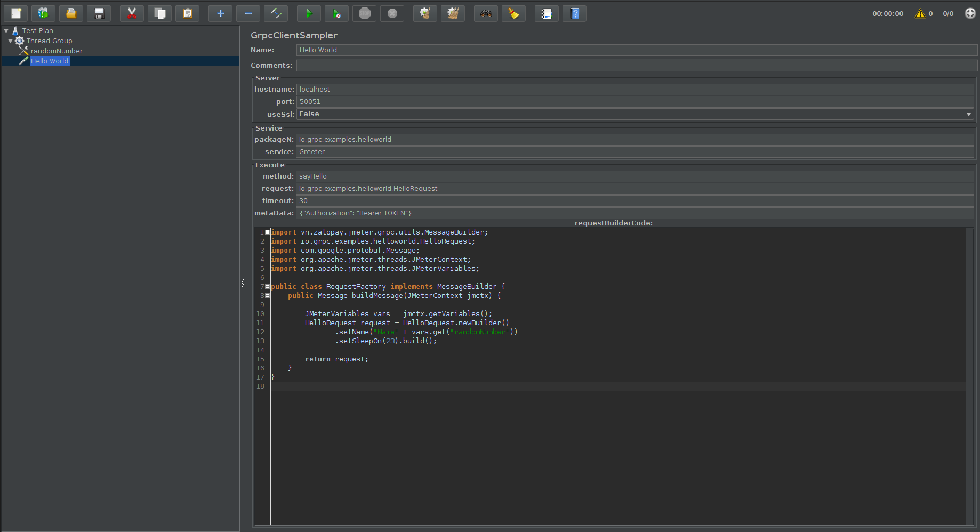Viewport: 980px width, 532px height.
Task: Select Hello World sampler in tree
Action: coord(50,61)
